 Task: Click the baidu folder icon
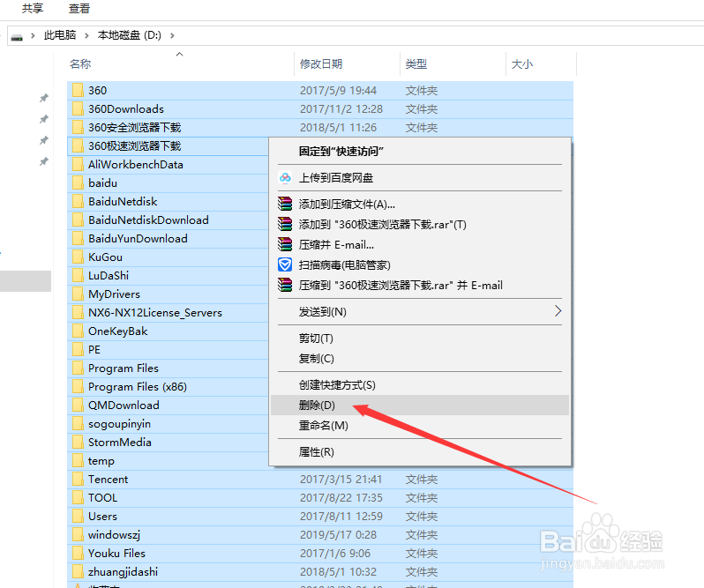point(78,182)
